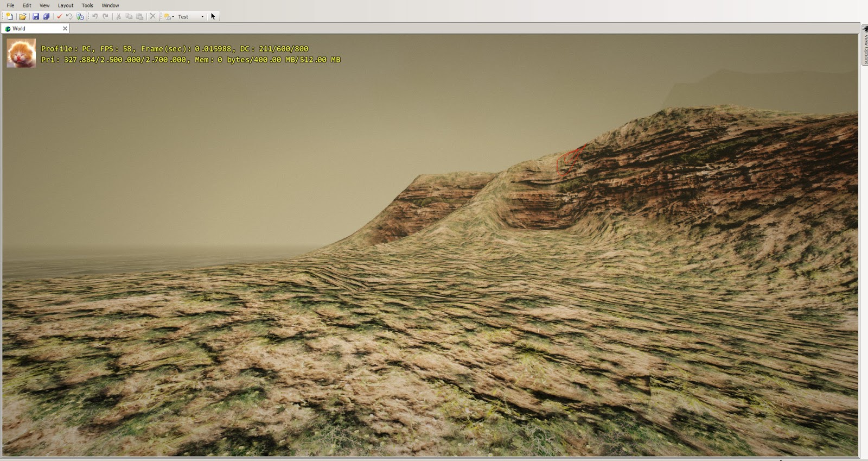The height and width of the screenshot is (461, 868).
Task: Click the Profile PC FPS stats line
Action: tap(175, 49)
